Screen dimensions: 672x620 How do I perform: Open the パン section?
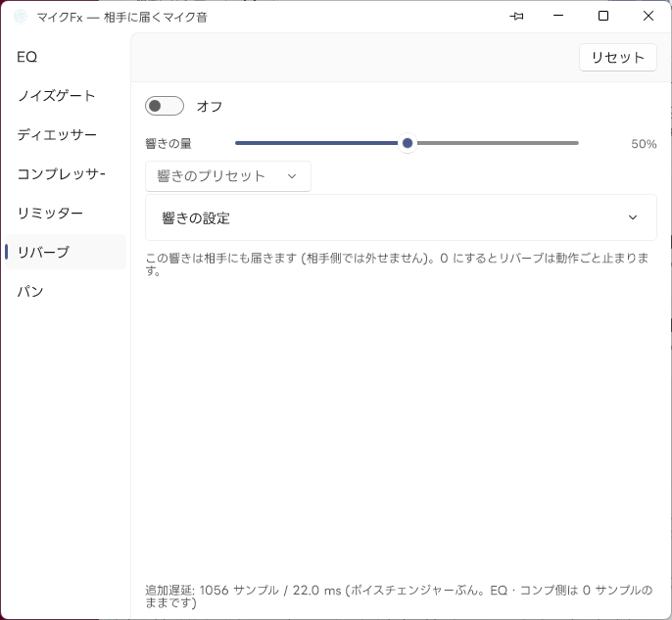[66, 291]
